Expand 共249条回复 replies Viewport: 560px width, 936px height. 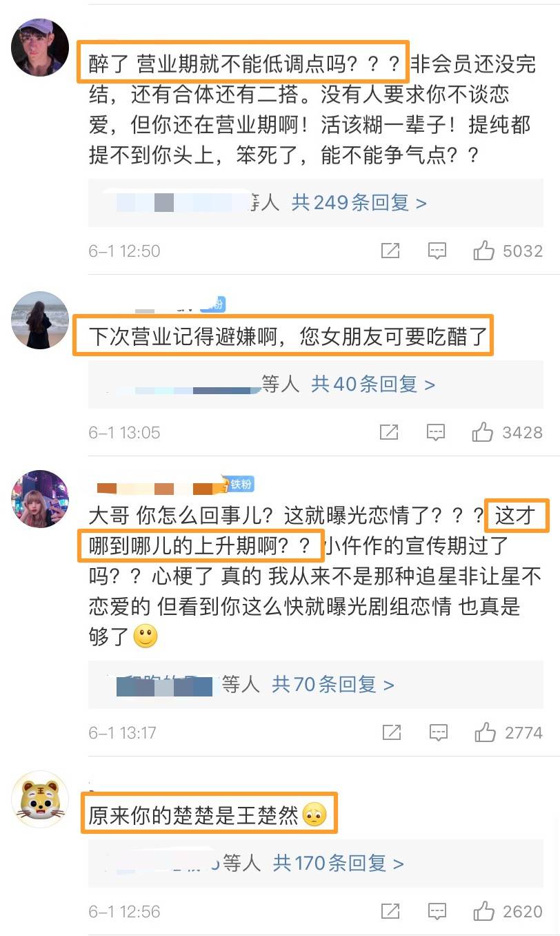click(x=359, y=202)
